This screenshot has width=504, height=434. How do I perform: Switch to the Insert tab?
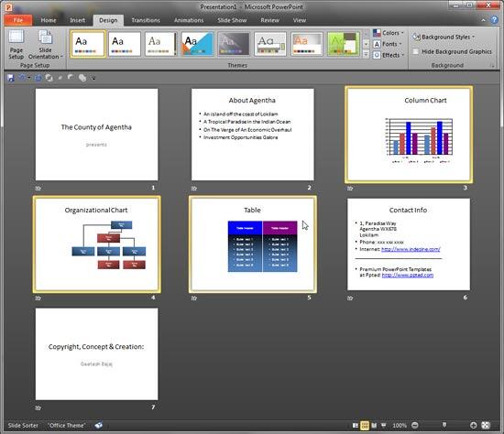click(78, 20)
